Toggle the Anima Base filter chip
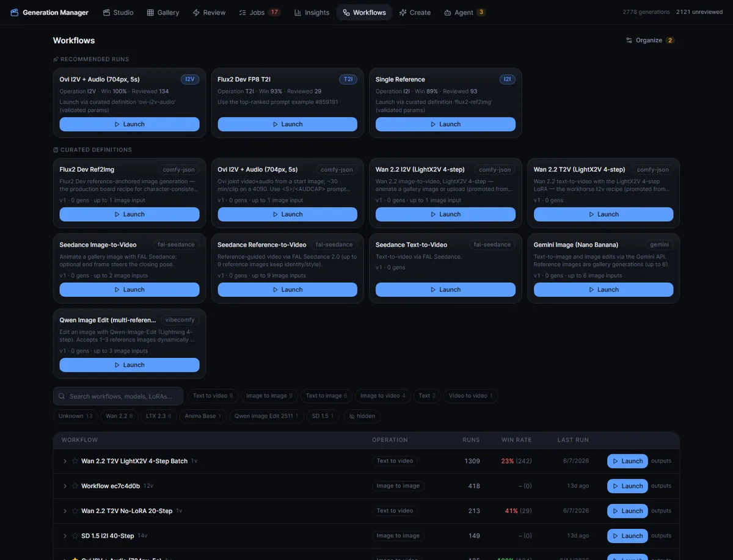The height and width of the screenshot is (560, 733). [203, 416]
